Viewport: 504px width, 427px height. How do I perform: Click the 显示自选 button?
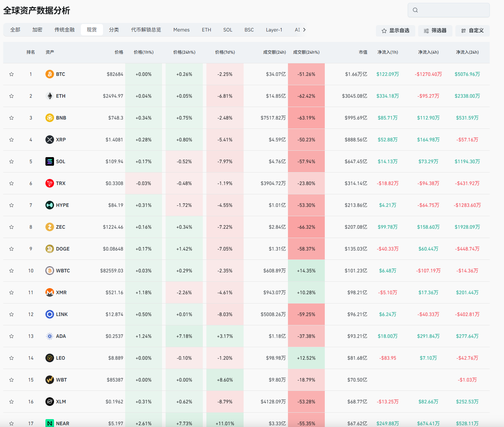396,30
